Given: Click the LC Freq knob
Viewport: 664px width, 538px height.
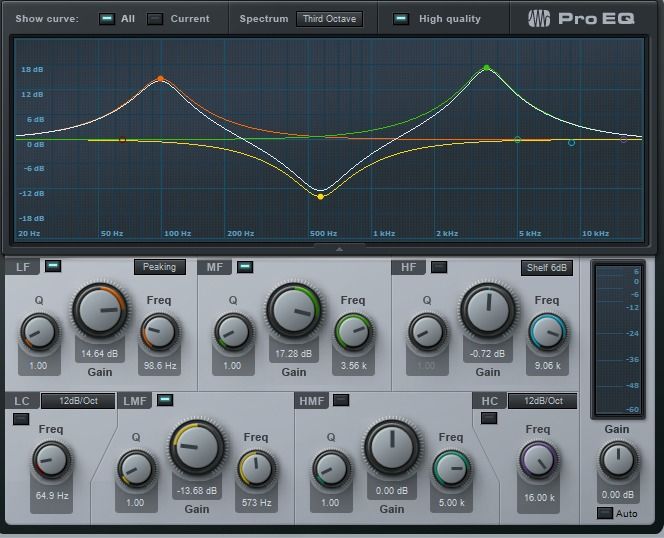Looking at the screenshot, I should (52, 461).
